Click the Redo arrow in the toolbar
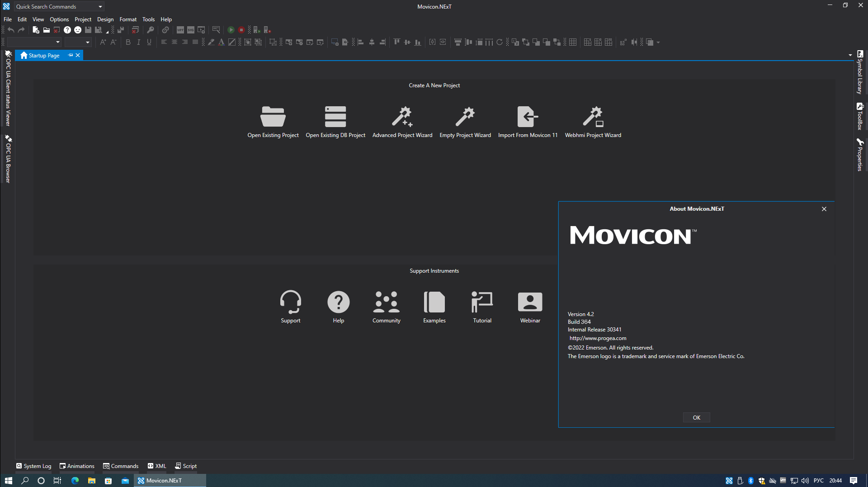The width and height of the screenshot is (868, 487). click(21, 30)
